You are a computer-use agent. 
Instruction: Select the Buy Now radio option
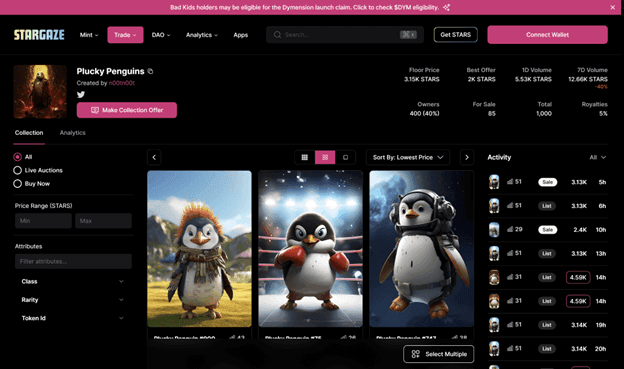point(18,184)
